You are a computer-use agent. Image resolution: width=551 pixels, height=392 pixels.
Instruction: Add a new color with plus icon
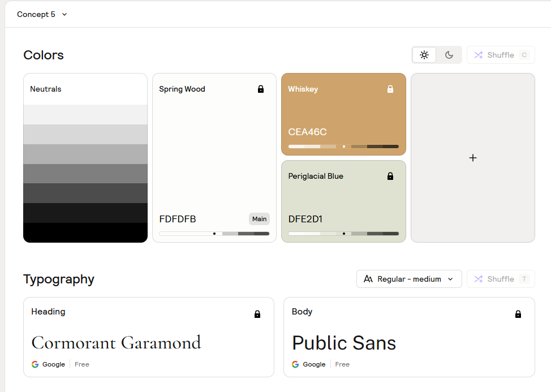point(472,158)
